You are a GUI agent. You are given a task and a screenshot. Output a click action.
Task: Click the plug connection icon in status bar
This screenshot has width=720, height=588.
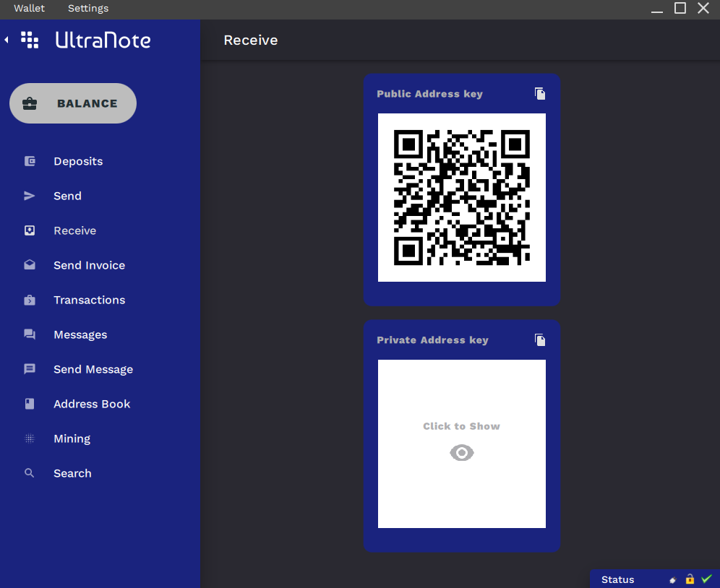click(673, 580)
